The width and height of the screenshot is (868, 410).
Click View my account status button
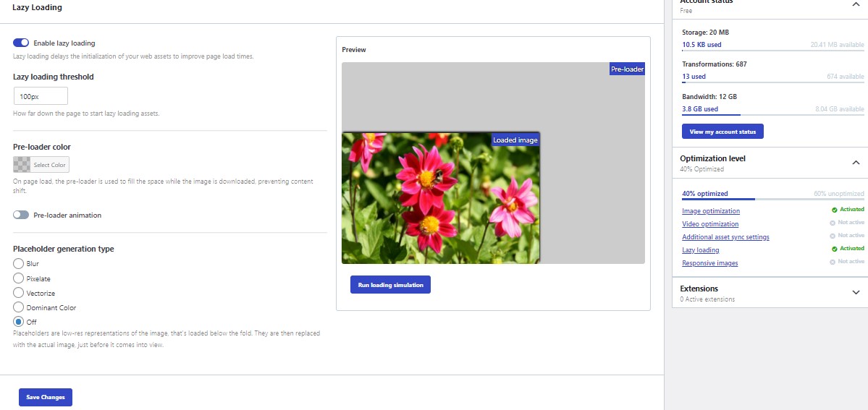[x=722, y=132]
